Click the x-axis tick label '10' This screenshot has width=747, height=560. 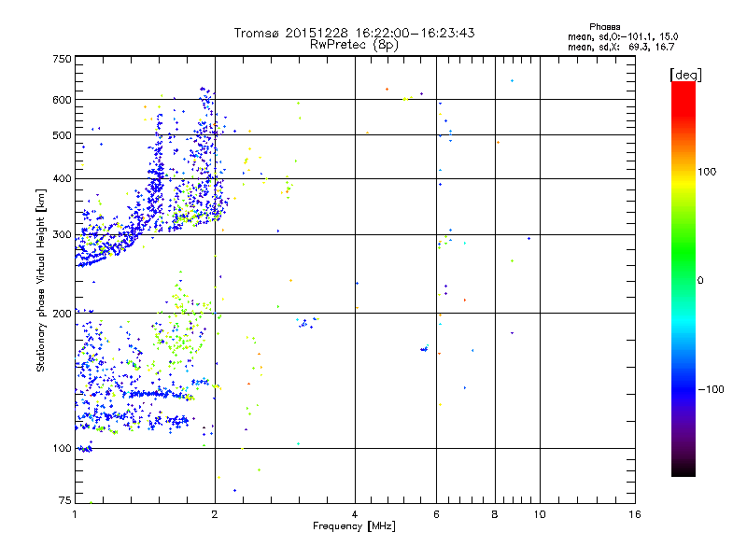coord(540,514)
